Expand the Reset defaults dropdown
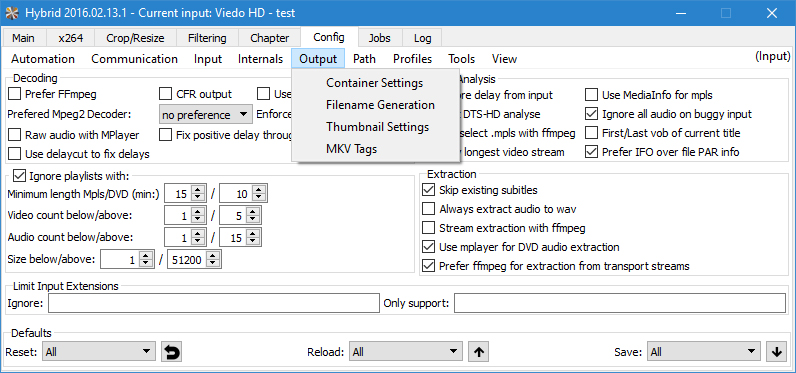This screenshot has height=373, width=796. click(x=99, y=352)
